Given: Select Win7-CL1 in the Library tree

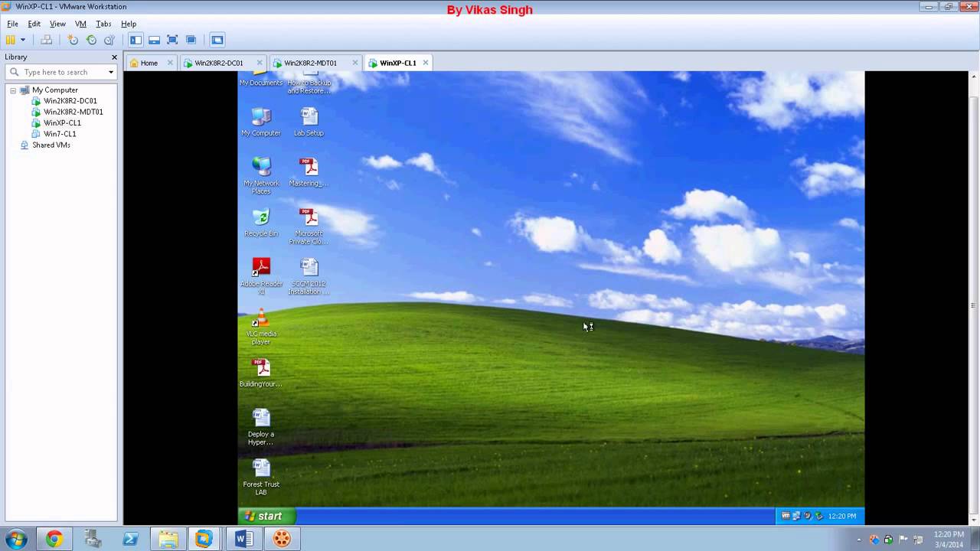Looking at the screenshot, I should tap(59, 134).
